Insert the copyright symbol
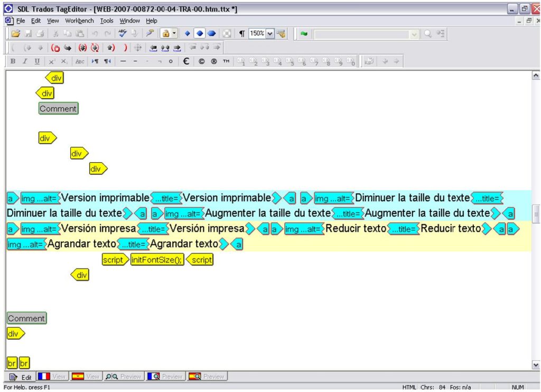This screenshot has height=392, width=541. pos(201,61)
